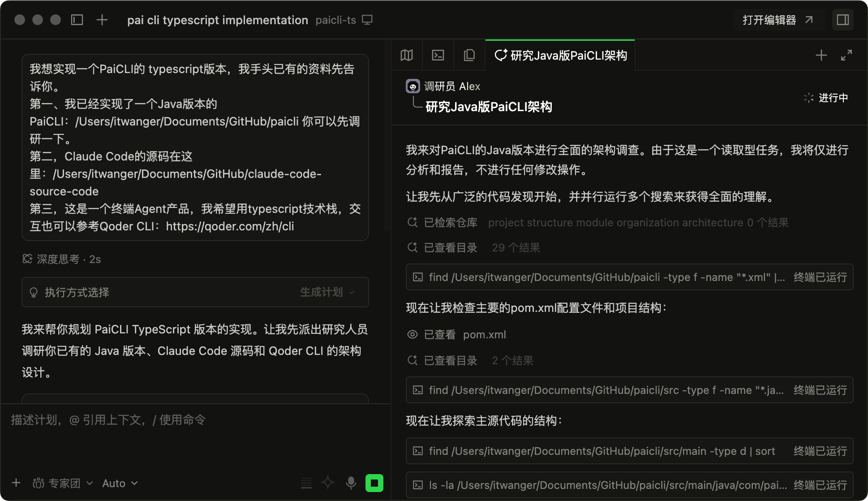868x501 pixels.
Task: Open the 生成计划 dropdown
Action: 327,292
